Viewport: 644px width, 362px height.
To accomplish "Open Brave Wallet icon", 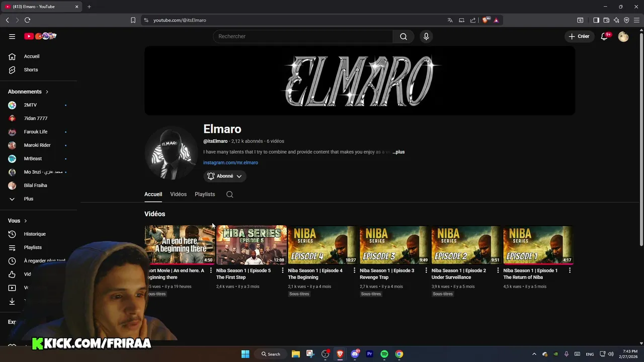I will (606, 20).
